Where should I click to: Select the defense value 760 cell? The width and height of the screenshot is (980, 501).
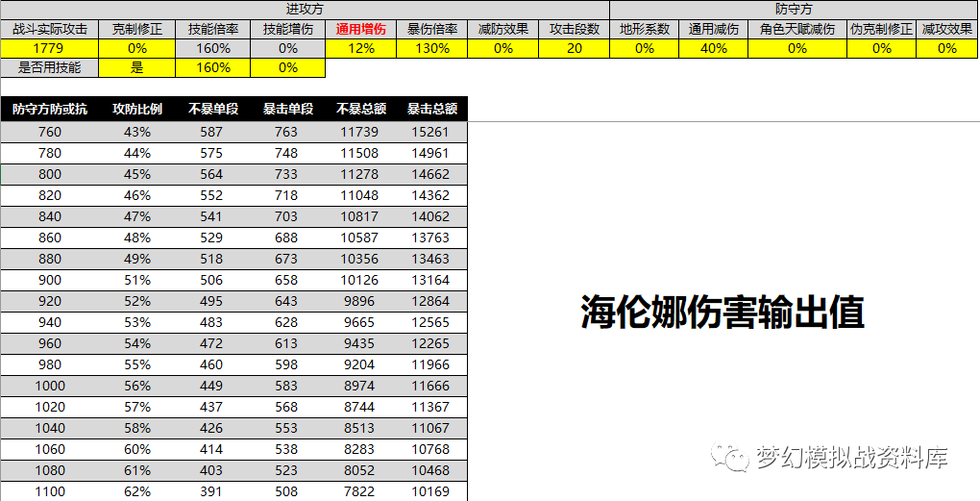[50, 132]
